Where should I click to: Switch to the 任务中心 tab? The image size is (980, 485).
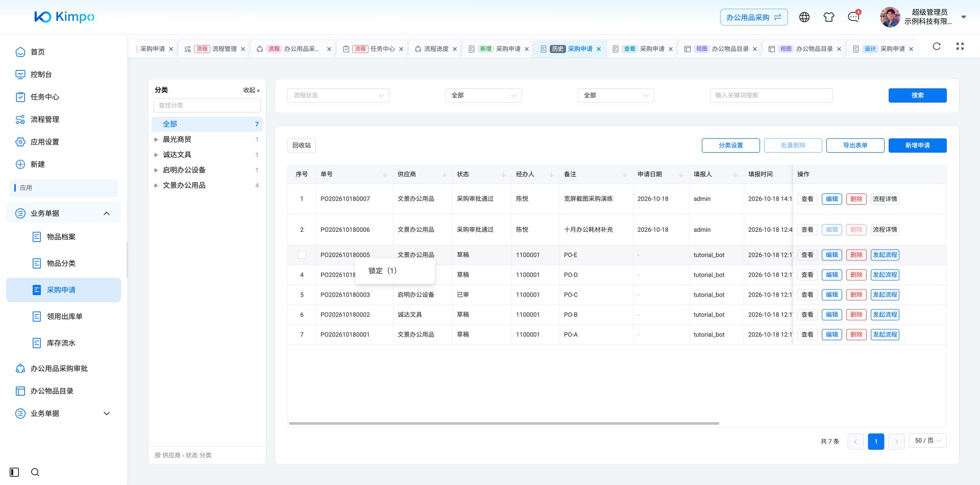pos(374,49)
